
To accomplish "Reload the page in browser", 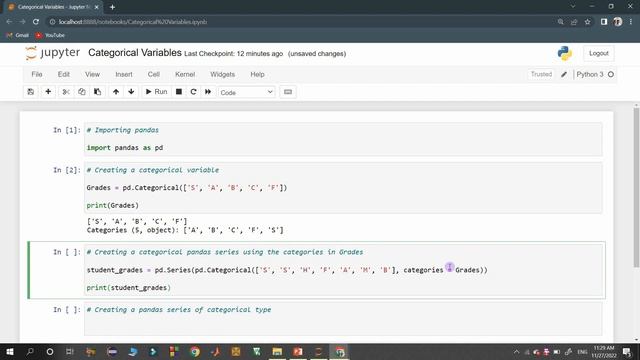I will click(x=36, y=22).
